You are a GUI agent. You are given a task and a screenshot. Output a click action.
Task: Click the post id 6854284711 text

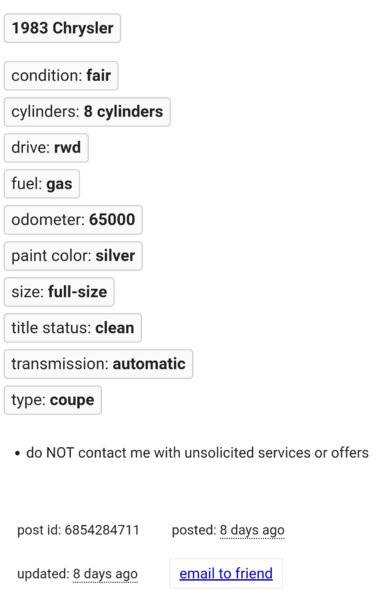(x=78, y=530)
